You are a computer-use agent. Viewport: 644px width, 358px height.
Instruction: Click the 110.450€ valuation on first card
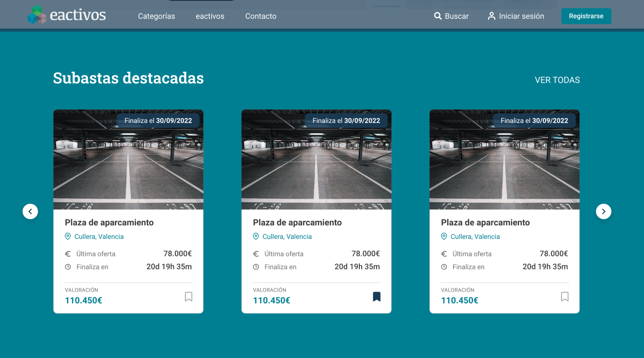tap(83, 300)
